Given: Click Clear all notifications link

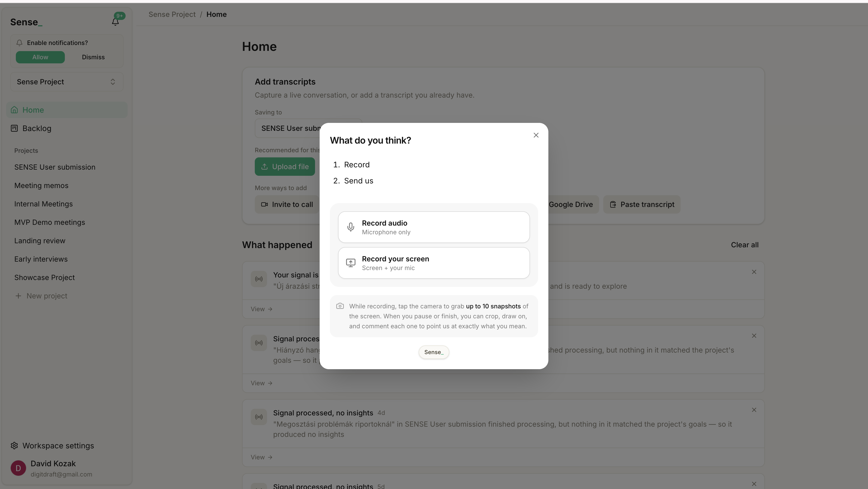Looking at the screenshot, I should (745, 245).
